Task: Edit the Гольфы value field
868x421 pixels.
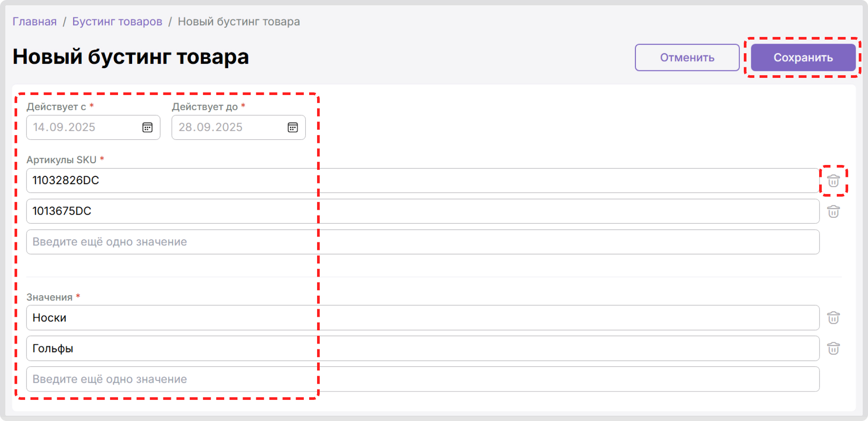Action: click(x=422, y=348)
